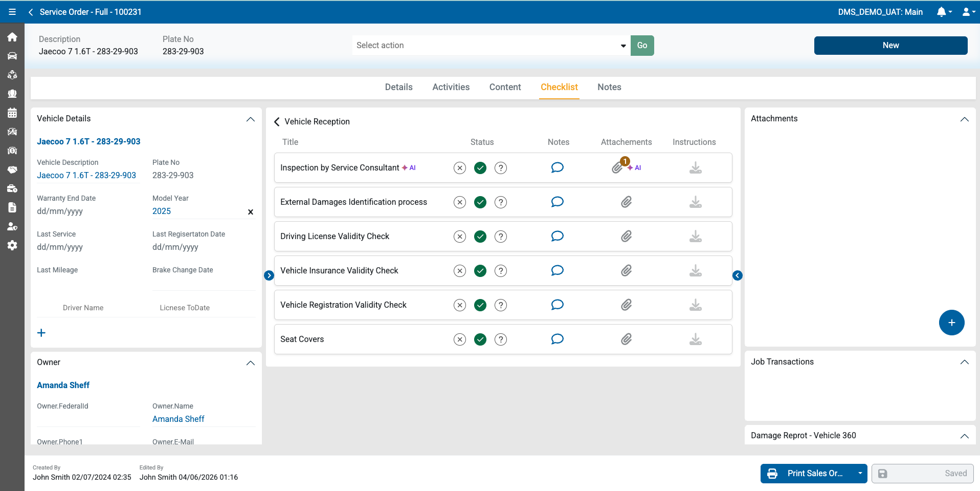The width and height of the screenshot is (980, 491).
Task: Open settings gear in left sidebar
Action: point(12,245)
